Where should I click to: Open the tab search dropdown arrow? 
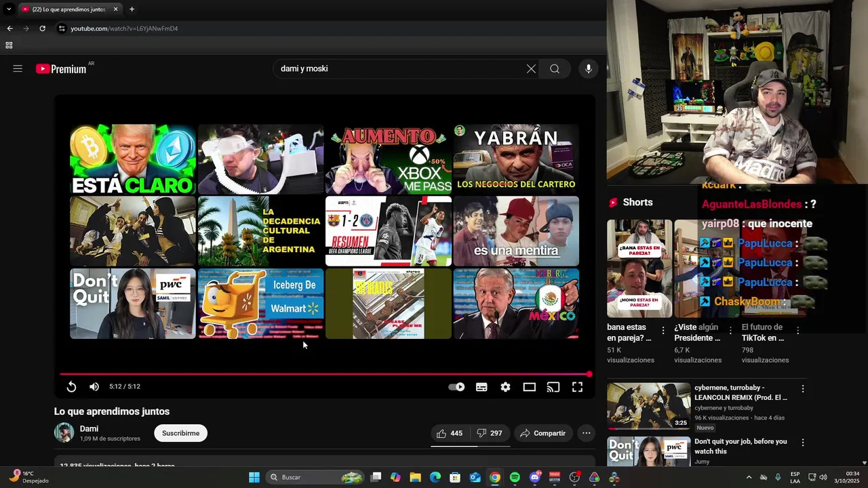click(x=9, y=9)
